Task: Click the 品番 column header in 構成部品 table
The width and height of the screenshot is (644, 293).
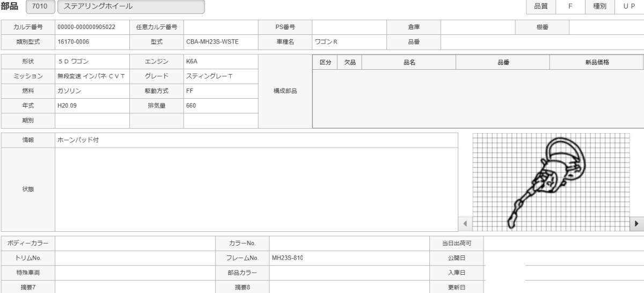Action: (503, 62)
